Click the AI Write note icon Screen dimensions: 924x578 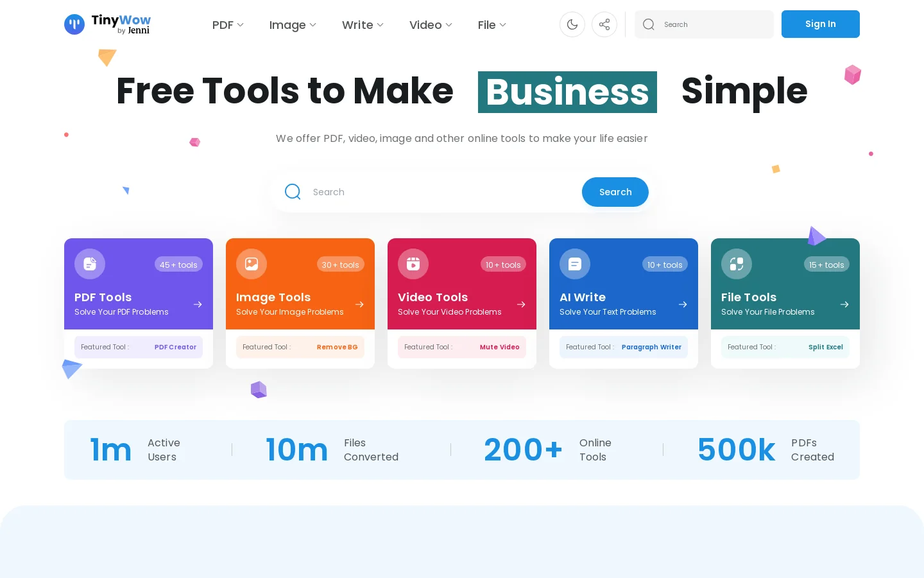pos(575,264)
